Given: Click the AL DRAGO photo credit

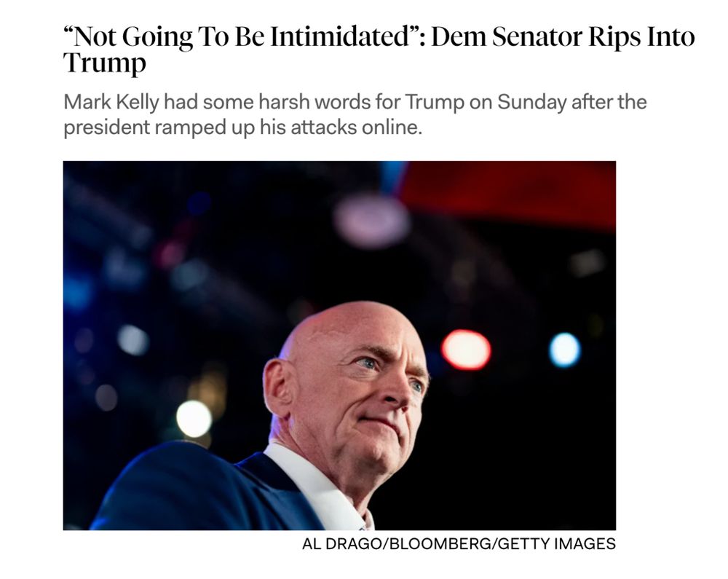Looking at the screenshot, I should tap(343, 543).
